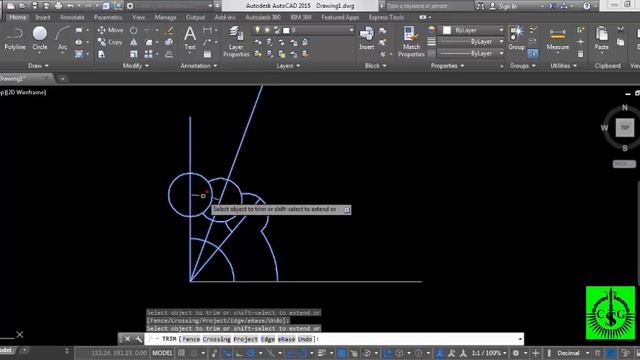Expand the Modify panel
The height and width of the screenshot is (360, 640).
coord(136,66)
